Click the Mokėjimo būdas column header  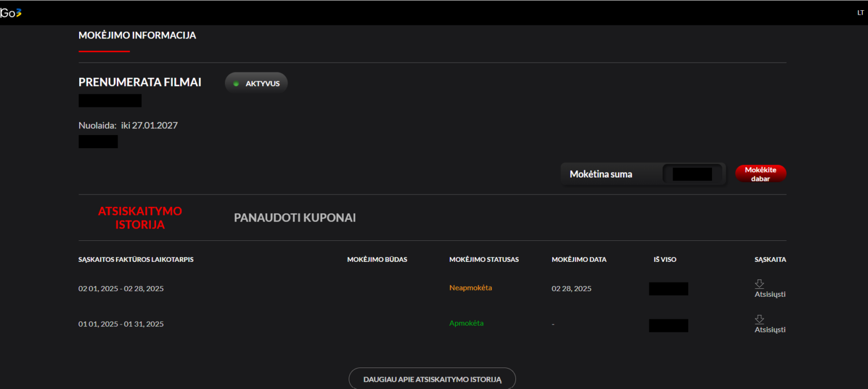pos(377,260)
